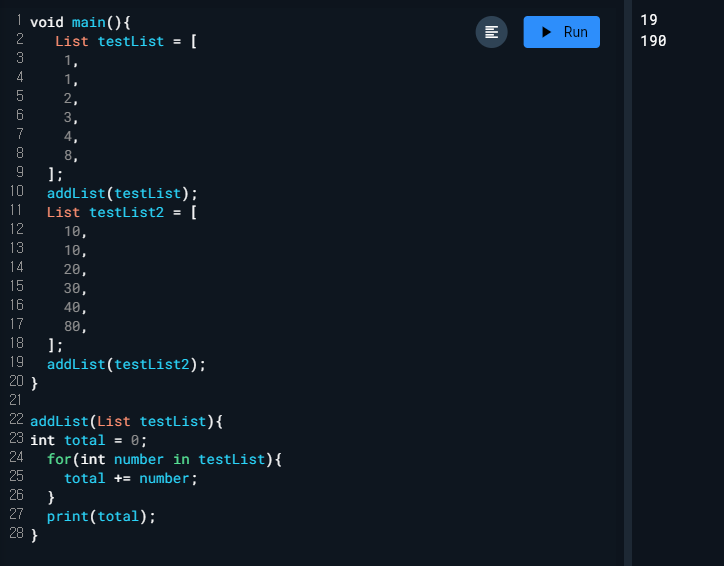Click the value '3,' on line 6
Viewport: 724px width, 566px height.
tap(71, 117)
